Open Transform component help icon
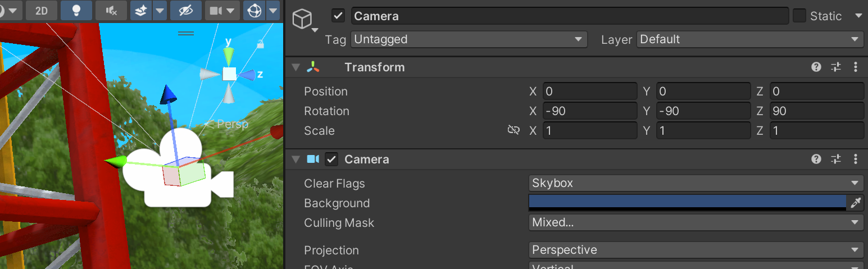This screenshot has width=868, height=269. 816,67
